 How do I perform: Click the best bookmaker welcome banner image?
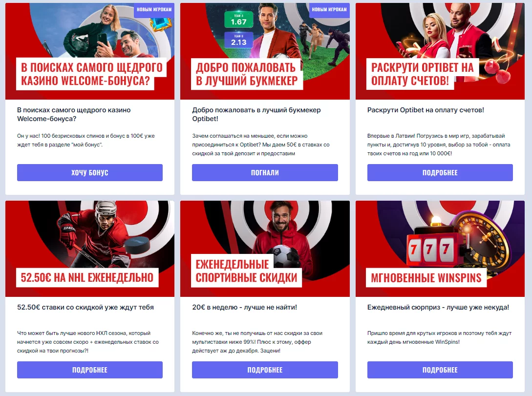[x=265, y=51]
